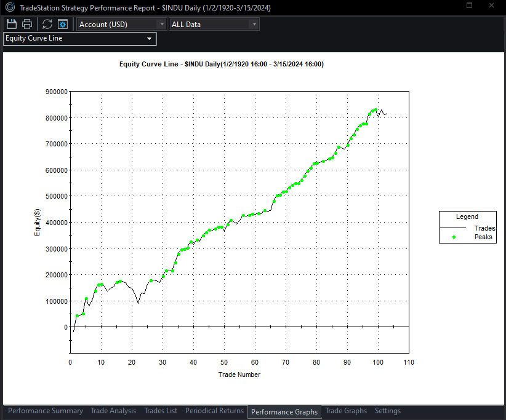This screenshot has height=420, width=506.
Task: Open the ALL Data dropdown
Action: click(214, 24)
